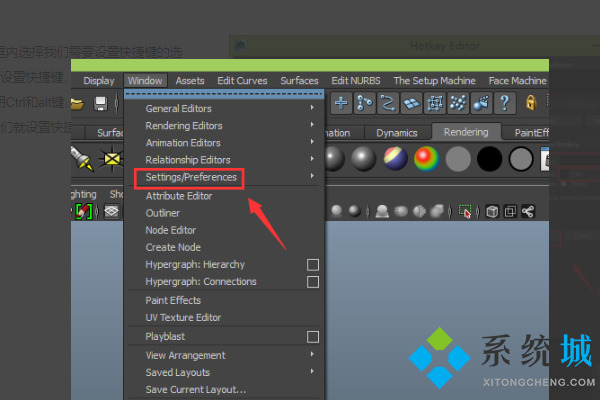
Task: Click the padlock icon in the status line
Action: coord(531,103)
